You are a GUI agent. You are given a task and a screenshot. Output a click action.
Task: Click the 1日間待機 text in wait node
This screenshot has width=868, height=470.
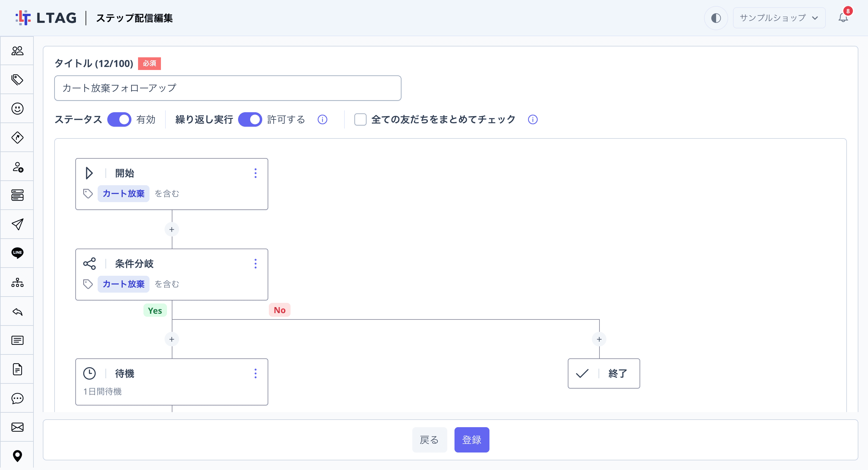pos(102,391)
